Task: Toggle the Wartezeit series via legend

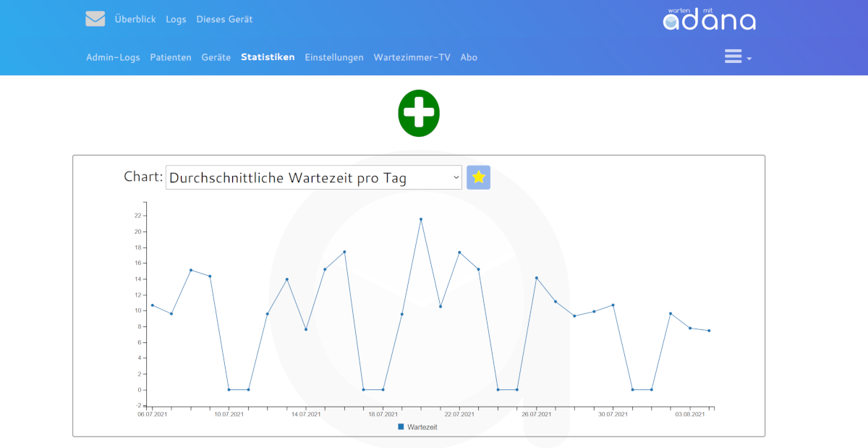Action: (420, 427)
